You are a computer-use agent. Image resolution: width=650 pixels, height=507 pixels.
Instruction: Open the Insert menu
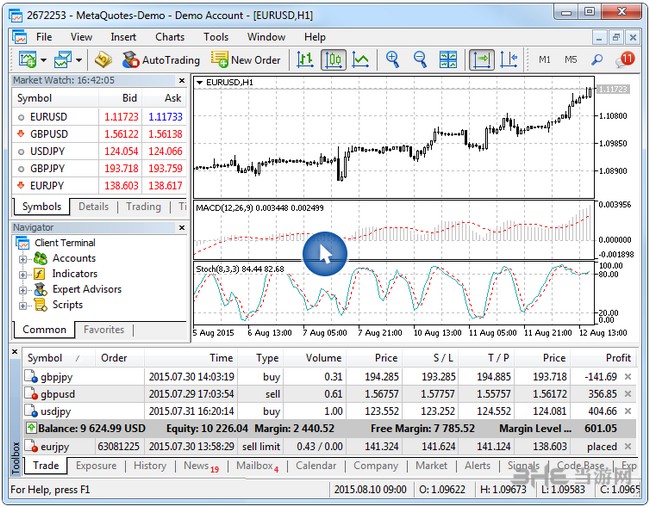[x=123, y=37]
